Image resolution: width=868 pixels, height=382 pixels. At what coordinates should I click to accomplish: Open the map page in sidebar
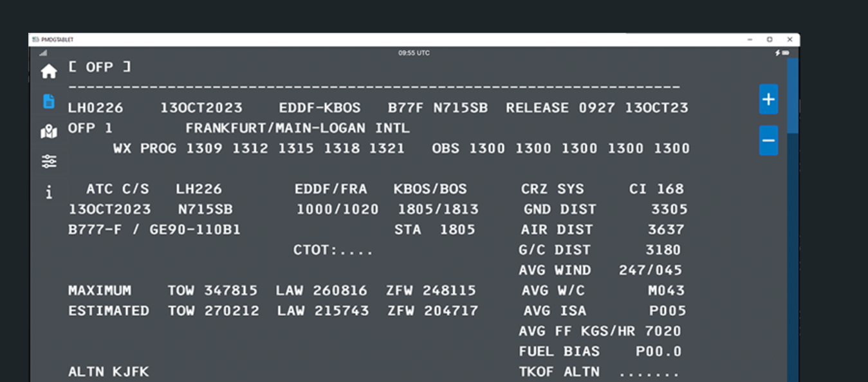[x=49, y=132]
